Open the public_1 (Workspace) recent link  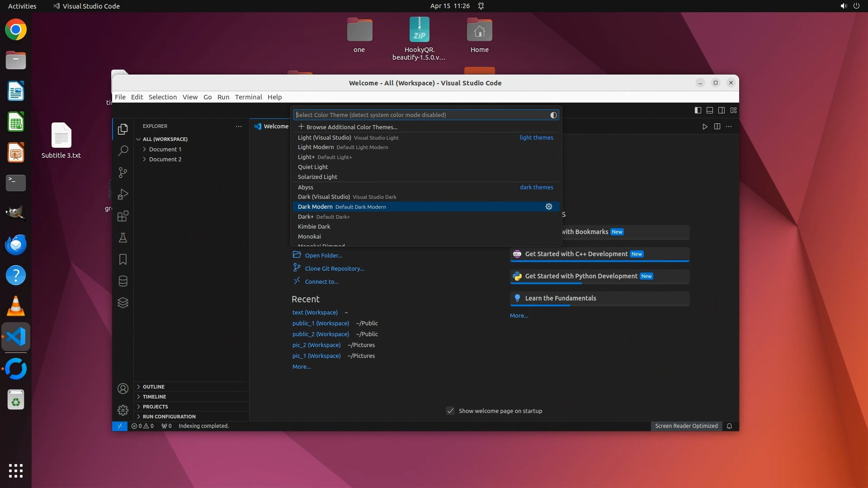(321, 323)
